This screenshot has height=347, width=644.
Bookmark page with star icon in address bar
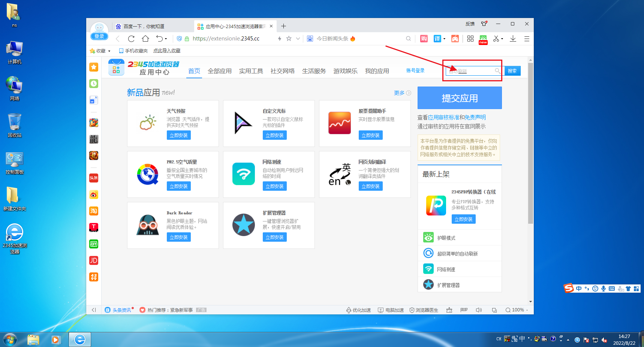coord(289,39)
